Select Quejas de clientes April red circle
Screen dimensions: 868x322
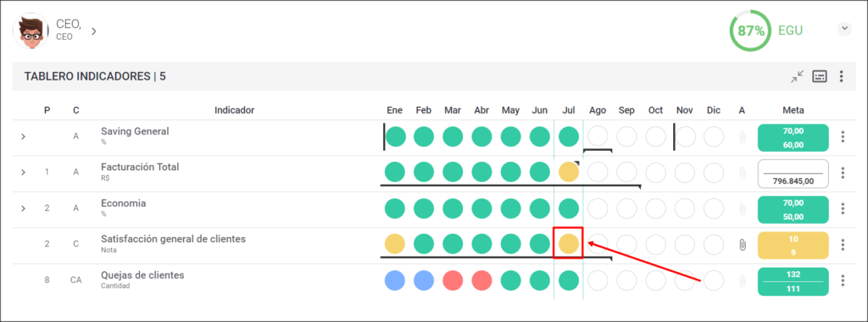pyautogui.click(x=481, y=280)
